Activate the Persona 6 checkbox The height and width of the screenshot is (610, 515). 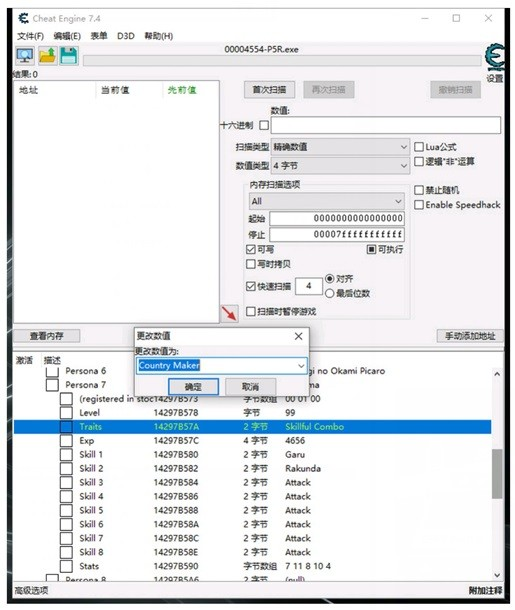click(52, 371)
